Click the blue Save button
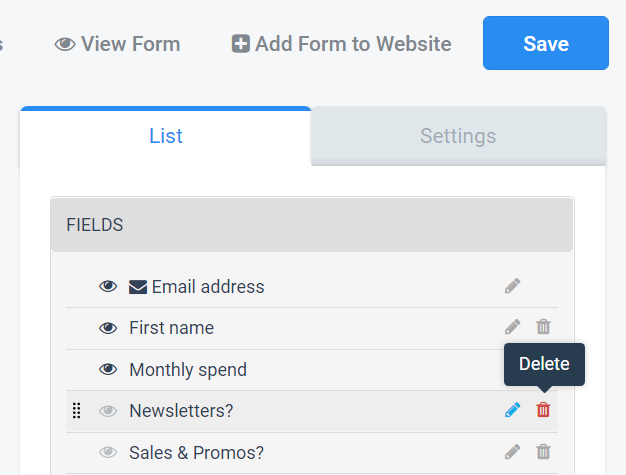Image resolution: width=626 pixels, height=475 pixels. pos(546,43)
